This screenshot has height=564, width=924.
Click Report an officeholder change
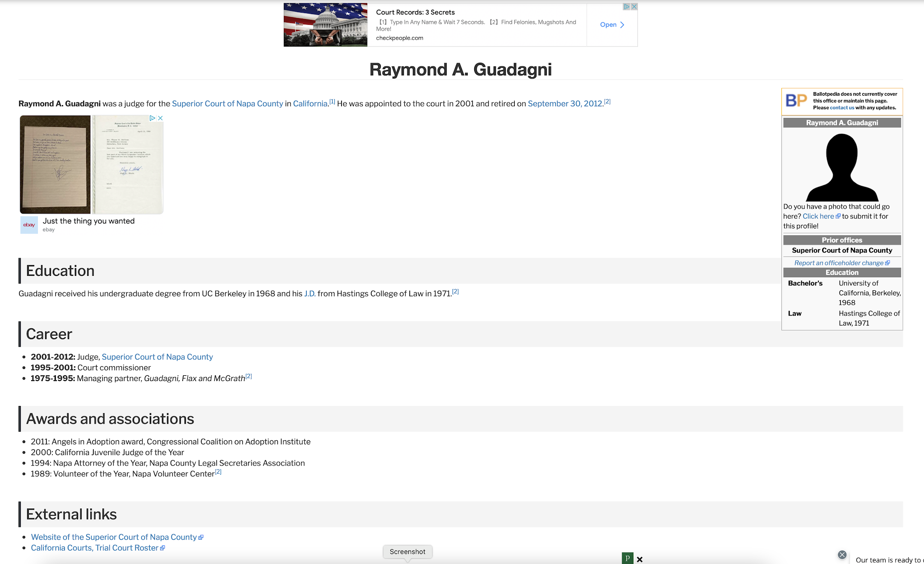pos(839,263)
